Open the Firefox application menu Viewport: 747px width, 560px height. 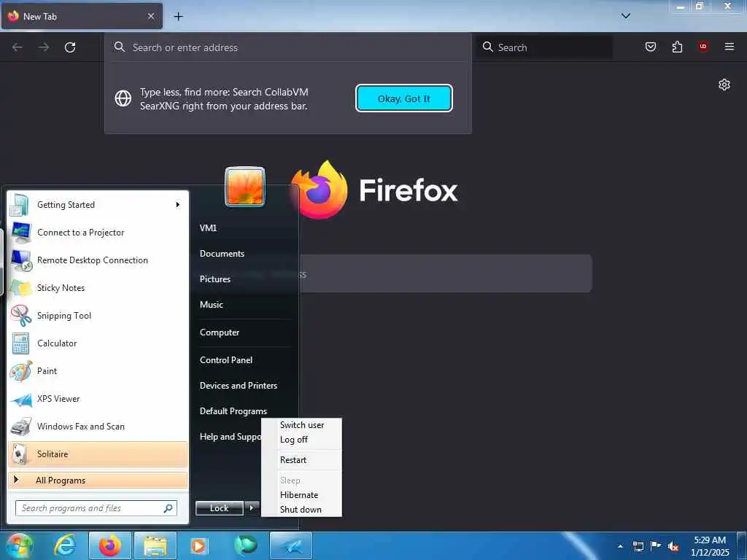729,47
